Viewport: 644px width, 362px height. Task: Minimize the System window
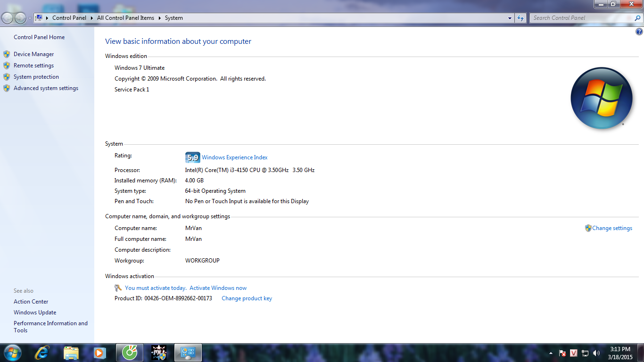click(x=601, y=4)
